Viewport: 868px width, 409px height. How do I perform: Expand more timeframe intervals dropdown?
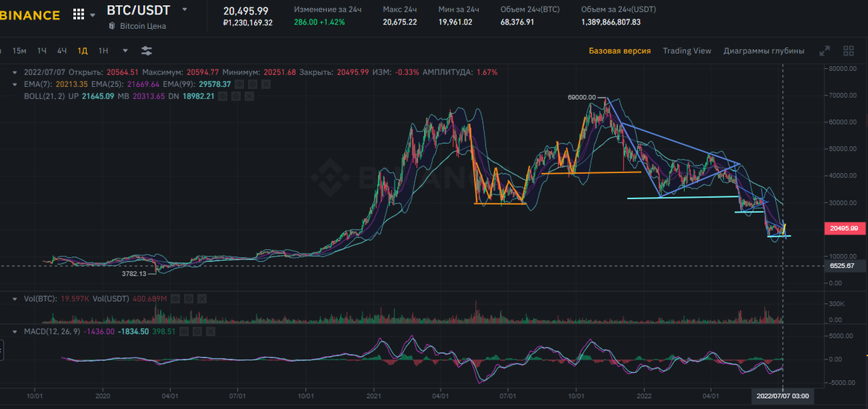click(x=125, y=51)
